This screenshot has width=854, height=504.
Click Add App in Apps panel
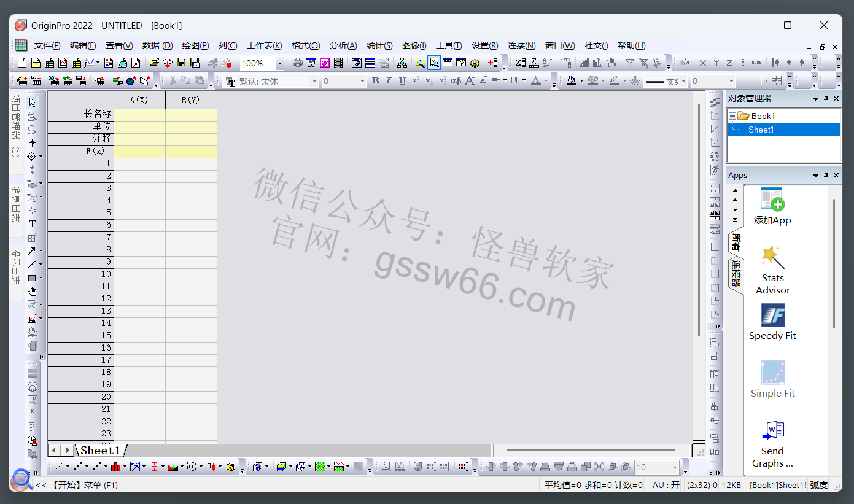click(x=772, y=206)
